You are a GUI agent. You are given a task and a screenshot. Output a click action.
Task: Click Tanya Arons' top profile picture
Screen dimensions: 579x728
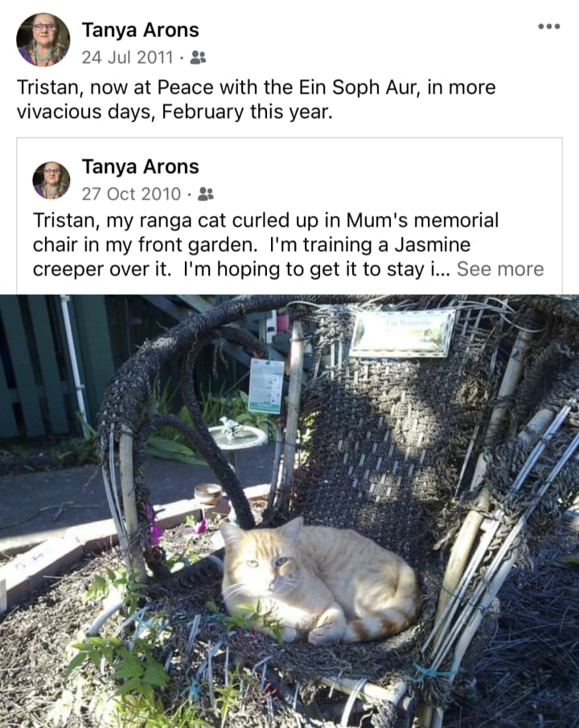43,39
